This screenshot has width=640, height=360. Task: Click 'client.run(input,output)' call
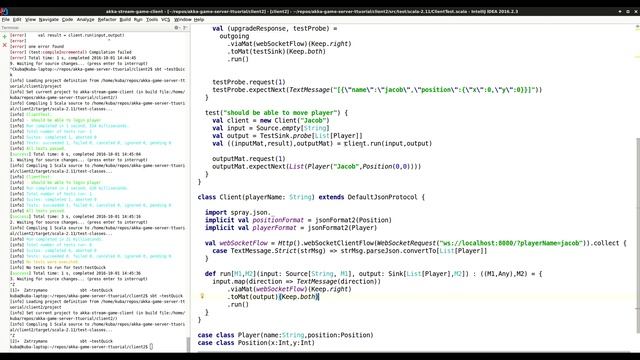pos(387,144)
